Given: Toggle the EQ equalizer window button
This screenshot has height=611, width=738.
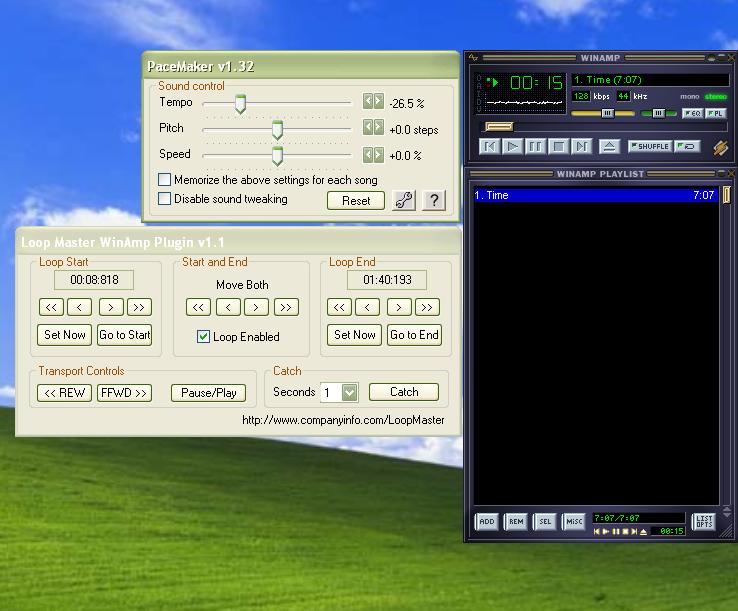Looking at the screenshot, I should (693, 113).
